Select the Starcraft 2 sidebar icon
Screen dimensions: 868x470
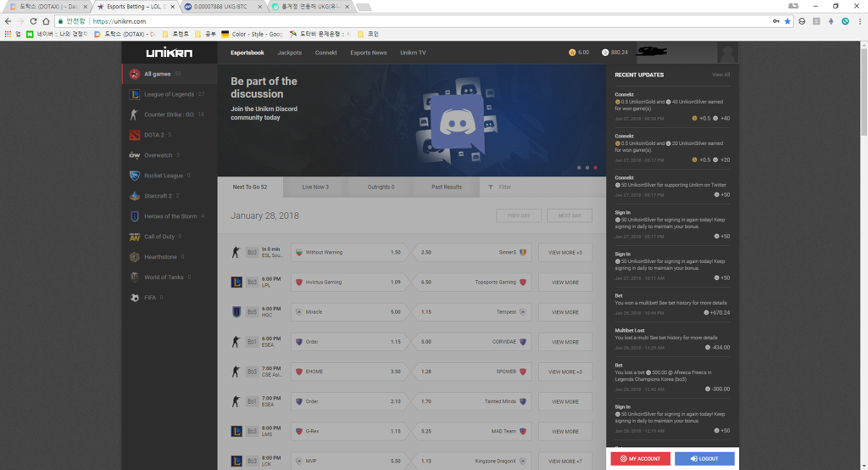coord(135,196)
